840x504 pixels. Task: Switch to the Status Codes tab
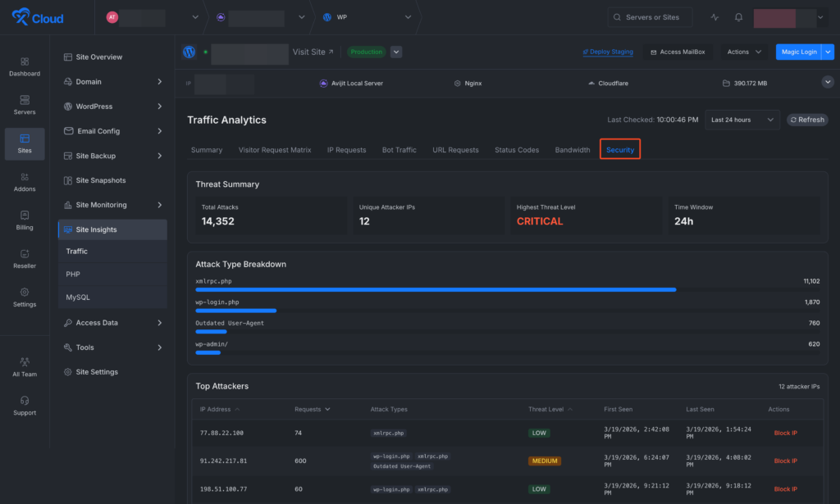[517, 150]
